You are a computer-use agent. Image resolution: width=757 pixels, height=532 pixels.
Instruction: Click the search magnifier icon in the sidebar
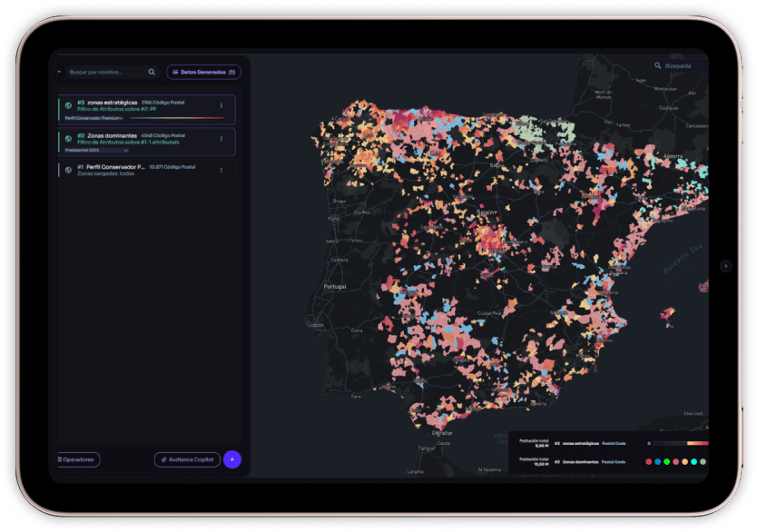click(x=152, y=72)
